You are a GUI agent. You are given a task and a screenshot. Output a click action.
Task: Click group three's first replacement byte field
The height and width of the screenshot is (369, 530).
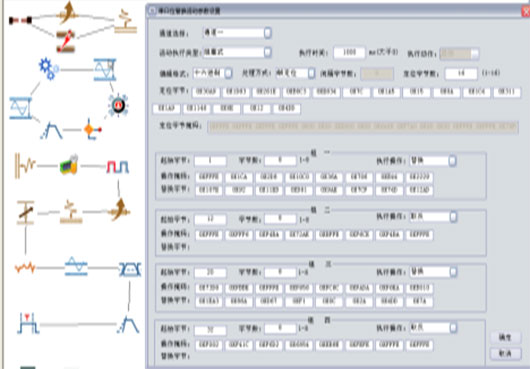[209, 301]
